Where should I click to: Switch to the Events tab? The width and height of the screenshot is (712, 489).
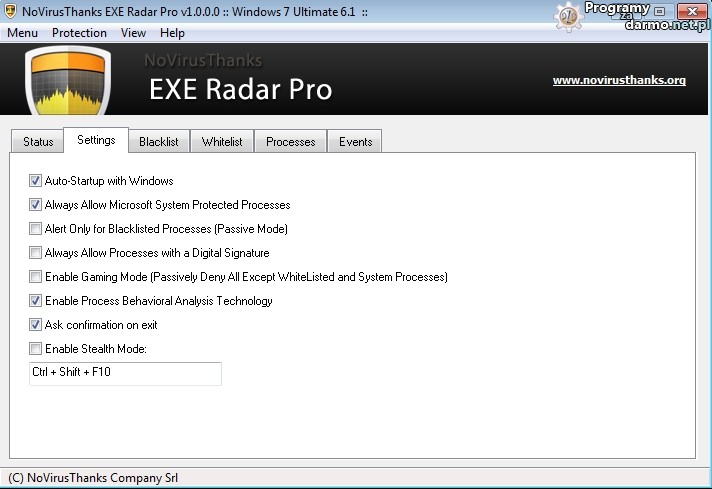coord(355,142)
